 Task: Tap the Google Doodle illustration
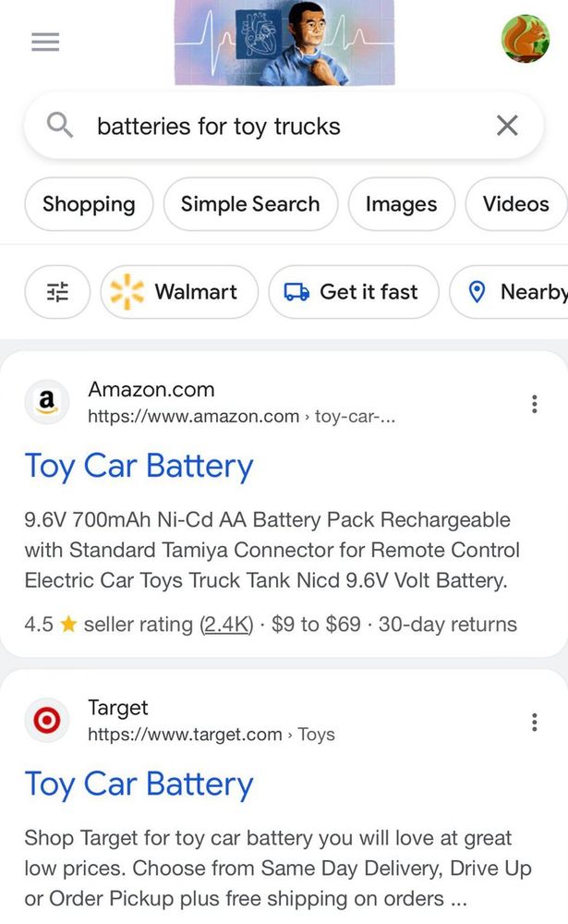284,43
